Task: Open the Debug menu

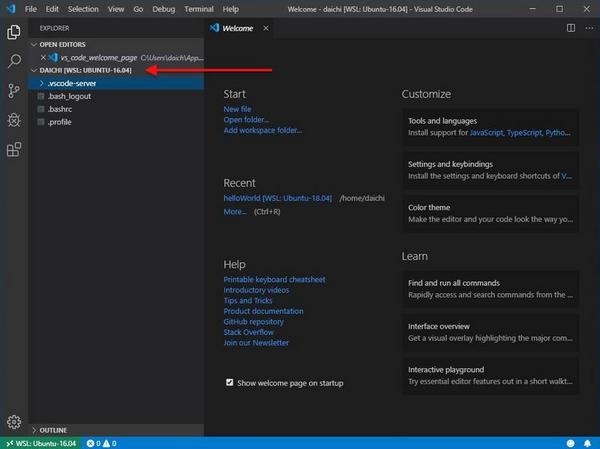Action: (163, 9)
